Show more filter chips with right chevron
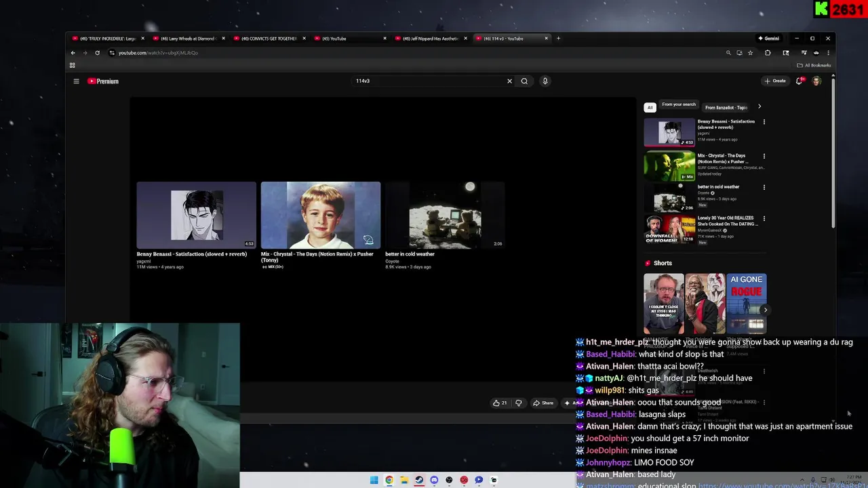 (759, 106)
